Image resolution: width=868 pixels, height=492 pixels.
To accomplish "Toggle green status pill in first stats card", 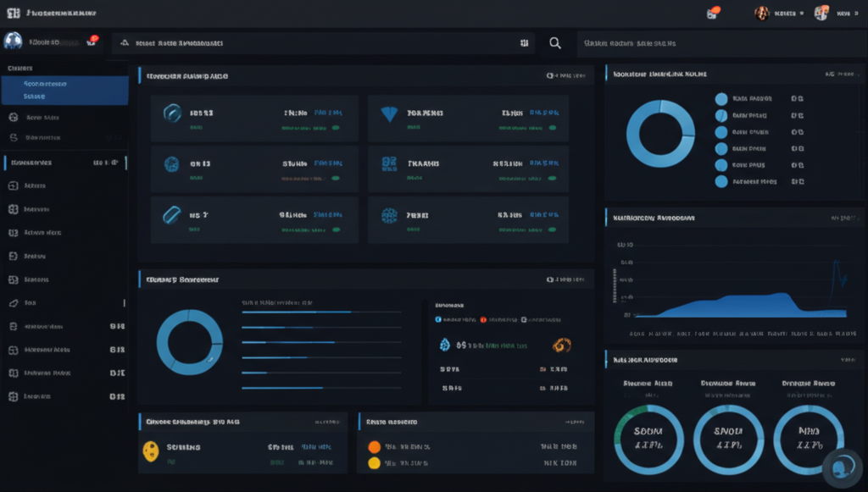I will tap(336, 128).
